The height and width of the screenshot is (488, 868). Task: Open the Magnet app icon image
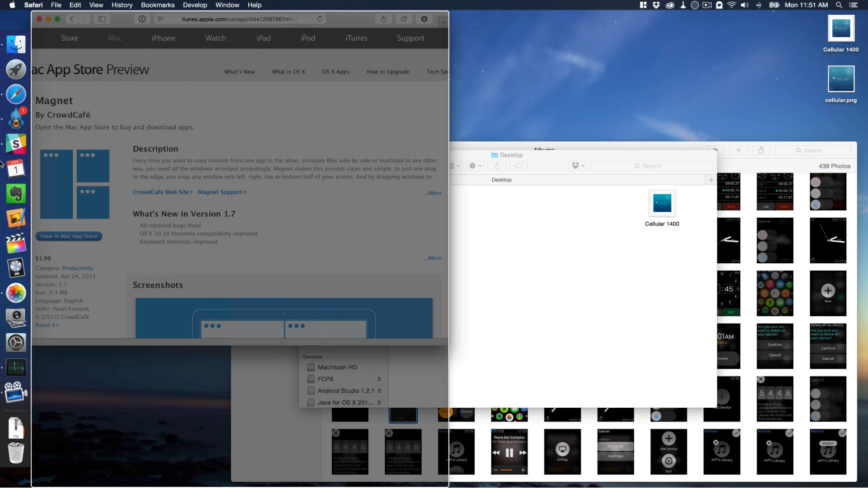[75, 184]
